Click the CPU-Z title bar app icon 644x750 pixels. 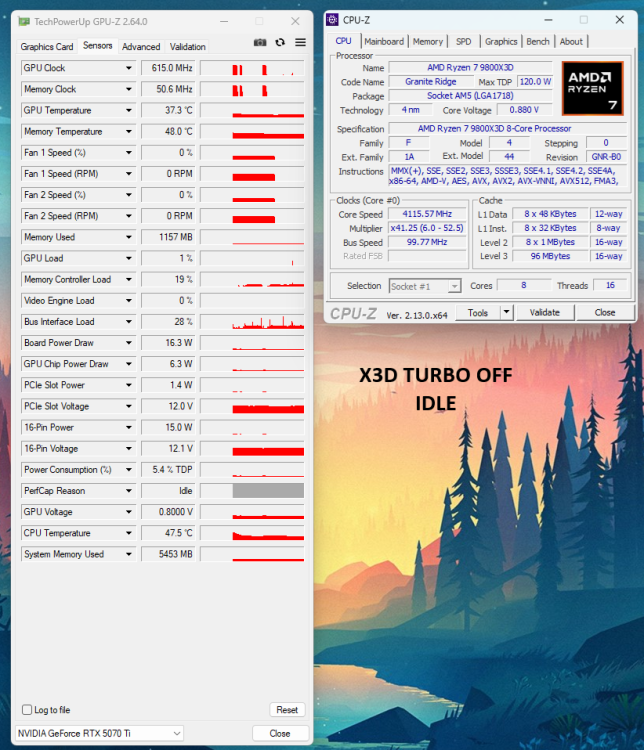pyautogui.click(x=332, y=20)
